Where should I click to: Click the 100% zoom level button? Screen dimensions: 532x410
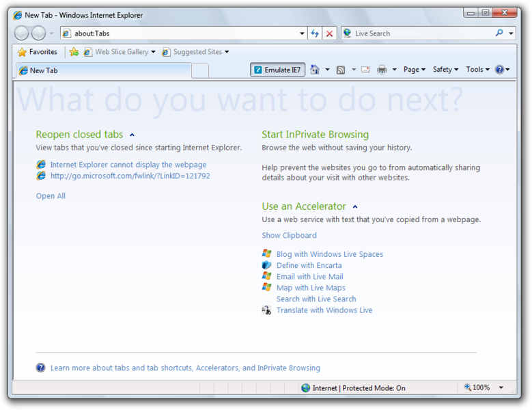point(477,387)
